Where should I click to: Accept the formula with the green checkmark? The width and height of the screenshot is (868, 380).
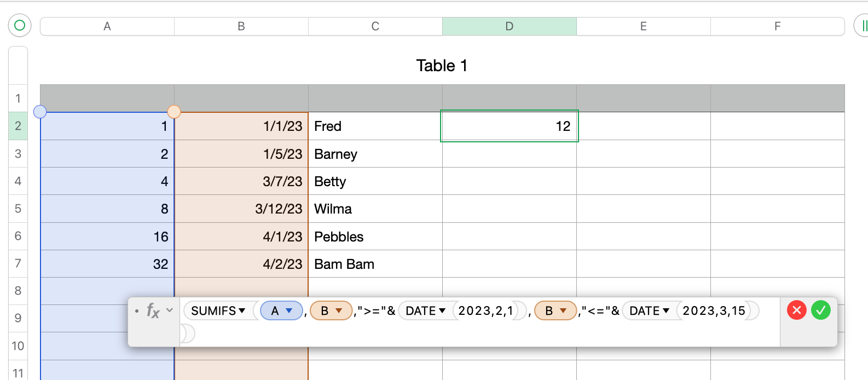pyautogui.click(x=820, y=310)
